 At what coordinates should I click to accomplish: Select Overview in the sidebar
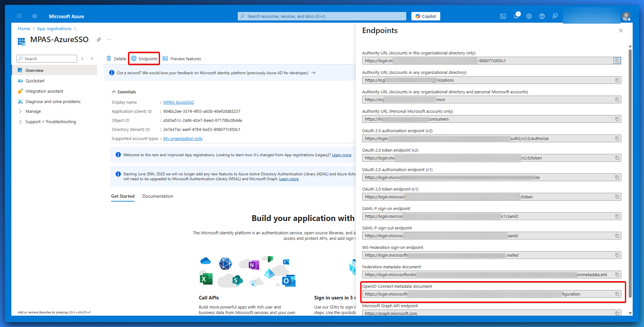pyautogui.click(x=54, y=70)
